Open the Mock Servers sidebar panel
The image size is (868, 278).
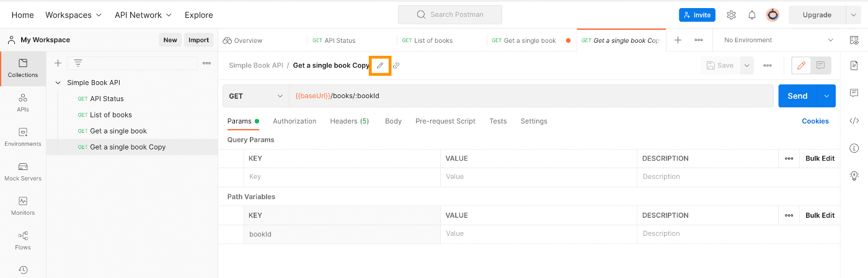23,172
